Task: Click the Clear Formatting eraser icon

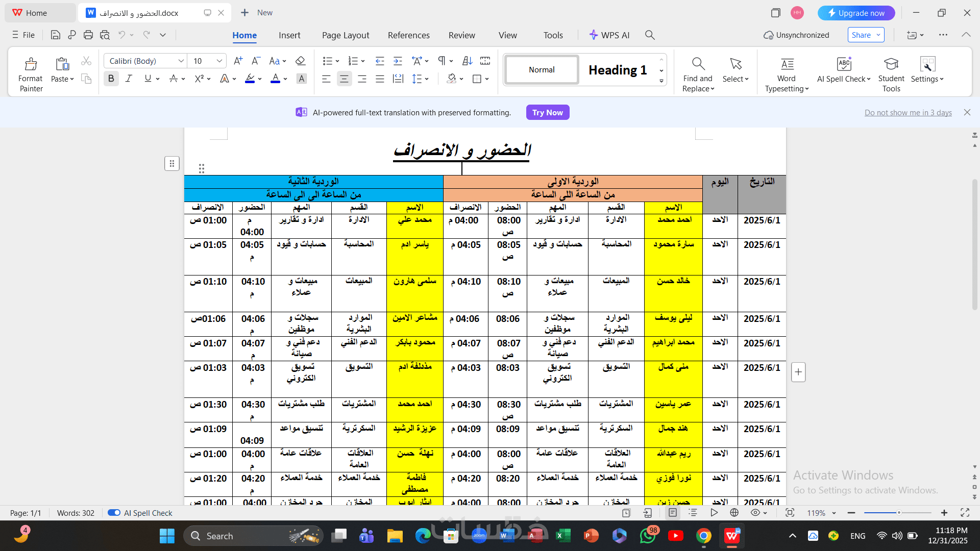Action: pos(301,61)
